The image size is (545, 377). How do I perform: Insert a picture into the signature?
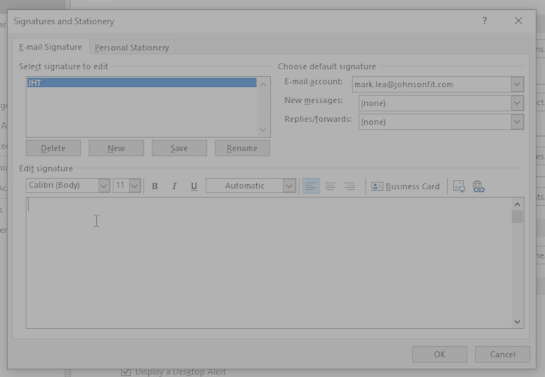(459, 186)
